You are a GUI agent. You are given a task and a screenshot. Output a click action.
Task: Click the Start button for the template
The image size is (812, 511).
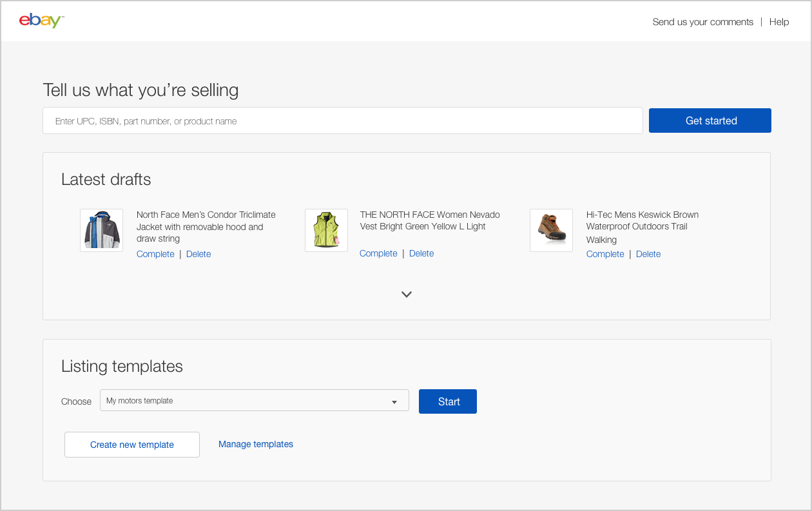coord(448,401)
